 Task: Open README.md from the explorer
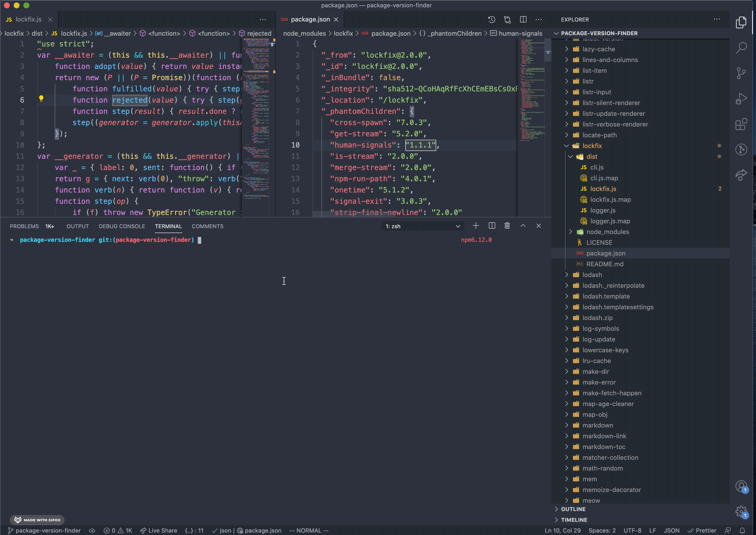pos(605,264)
